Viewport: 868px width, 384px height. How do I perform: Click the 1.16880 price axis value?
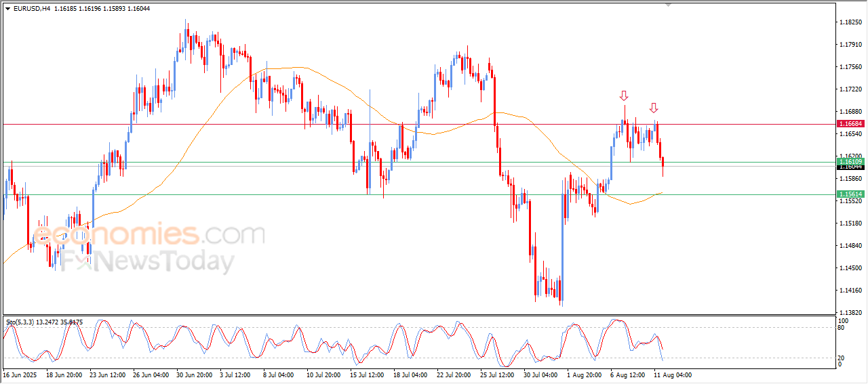click(850, 112)
